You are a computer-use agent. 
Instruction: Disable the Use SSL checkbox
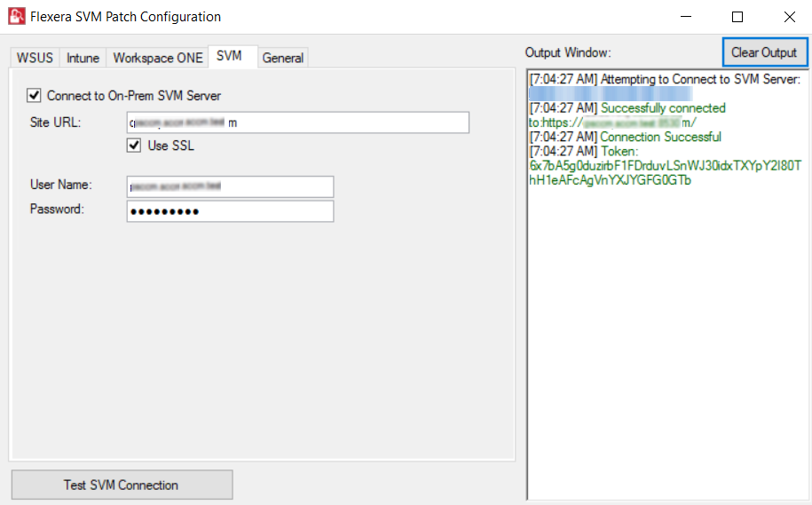click(134, 146)
